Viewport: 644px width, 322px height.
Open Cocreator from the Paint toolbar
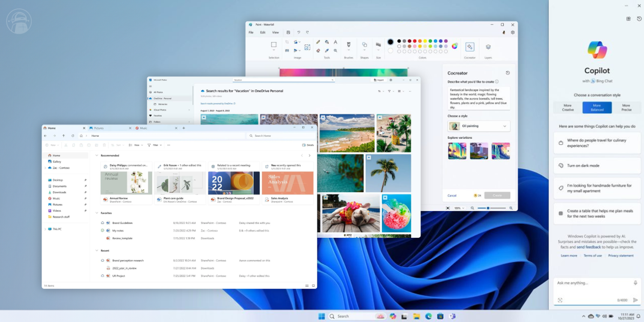(469, 47)
